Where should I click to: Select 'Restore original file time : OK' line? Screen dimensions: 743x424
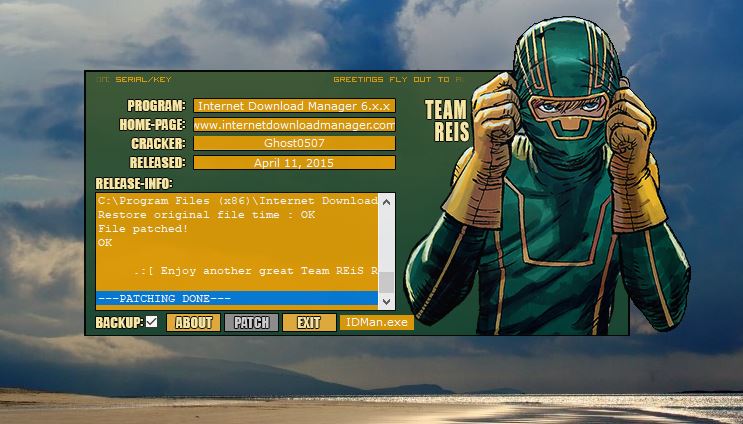tap(236, 215)
